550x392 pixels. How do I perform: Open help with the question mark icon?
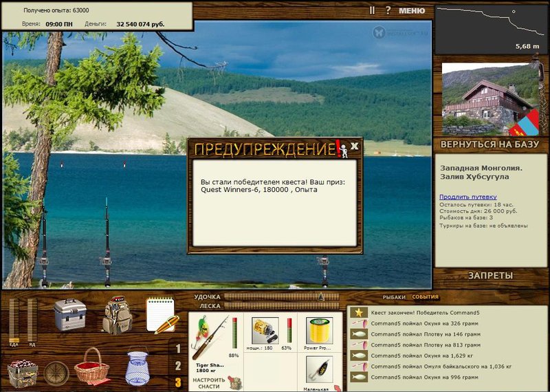coord(388,10)
